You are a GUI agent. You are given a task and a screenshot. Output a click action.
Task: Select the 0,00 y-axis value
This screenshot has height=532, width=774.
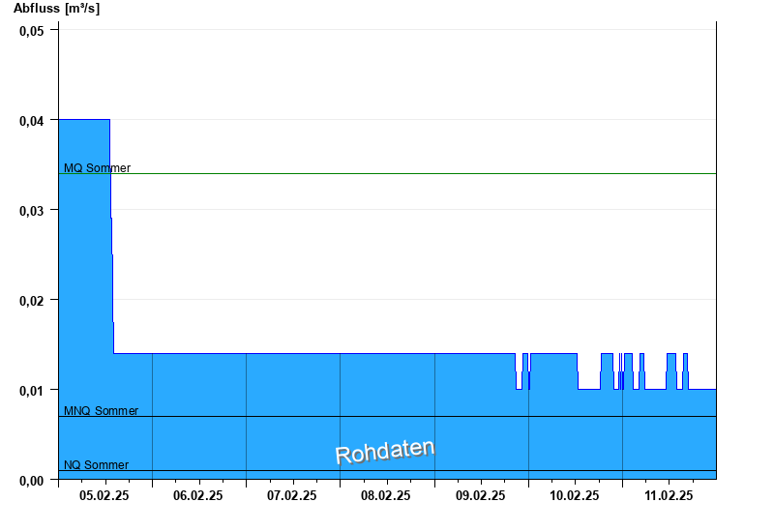pyautogui.click(x=32, y=480)
